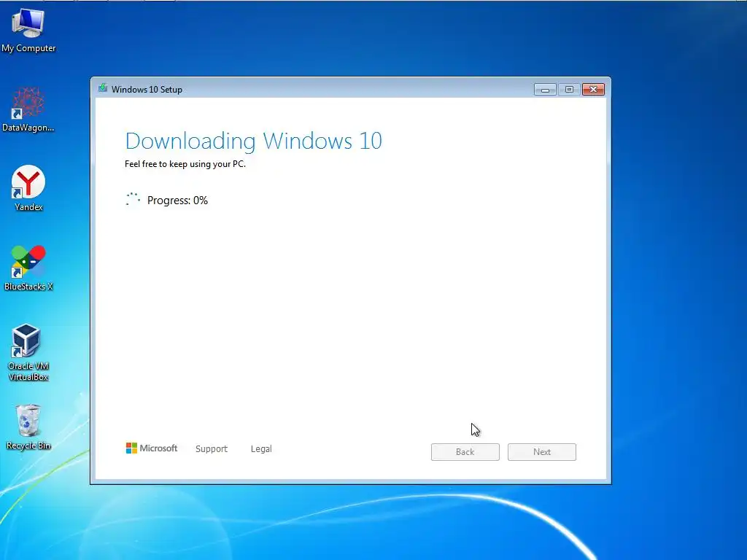The image size is (747, 560).
Task: Launch the DataWagon desktop shortcut
Action: pyautogui.click(x=28, y=109)
